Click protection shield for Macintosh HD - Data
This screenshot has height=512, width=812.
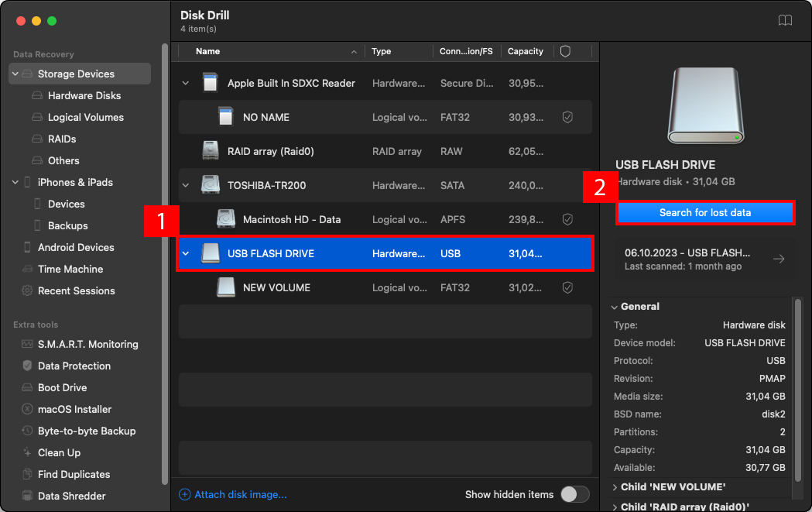pyautogui.click(x=567, y=219)
